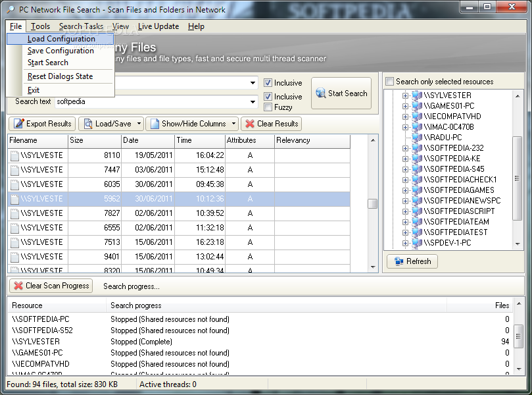The height and width of the screenshot is (395, 532).
Task: Select \\SOFTPEDIA-S52 row in search progress
Action: click(x=260, y=330)
